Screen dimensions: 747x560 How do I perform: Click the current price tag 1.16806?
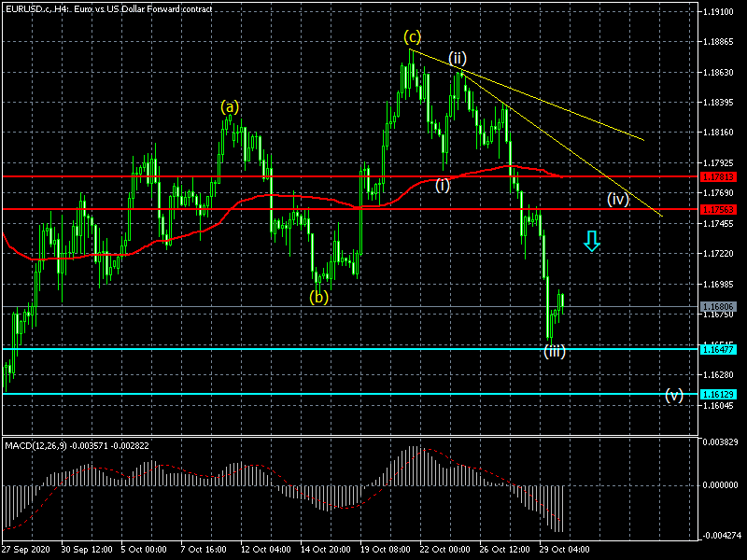(718, 306)
